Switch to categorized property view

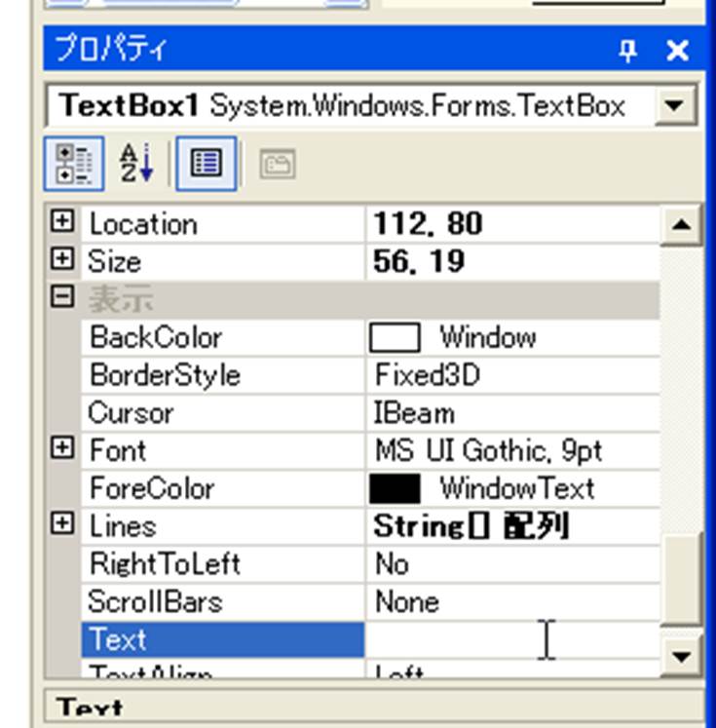point(74,164)
